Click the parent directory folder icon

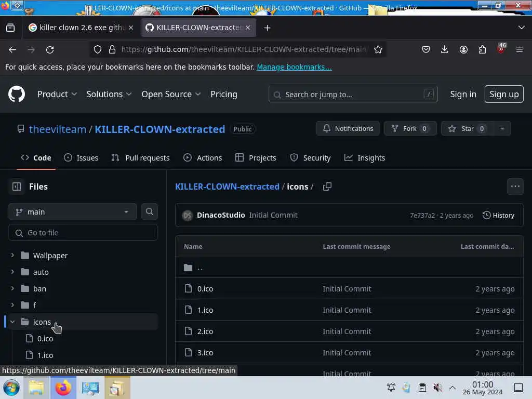click(188, 268)
